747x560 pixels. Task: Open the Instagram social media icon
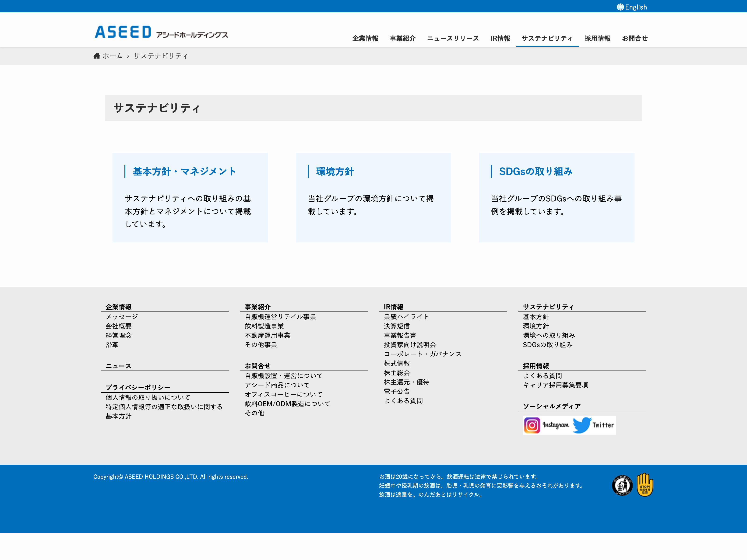pos(532,425)
